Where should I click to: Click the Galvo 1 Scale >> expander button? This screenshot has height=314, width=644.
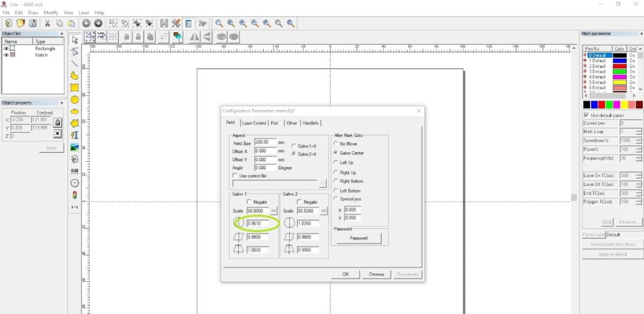point(274,210)
